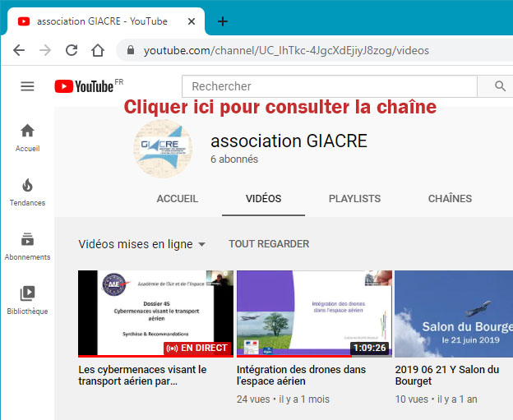Switch to the PLAYLISTS tab
Screen dimensions: 513x420
click(354, 199)
